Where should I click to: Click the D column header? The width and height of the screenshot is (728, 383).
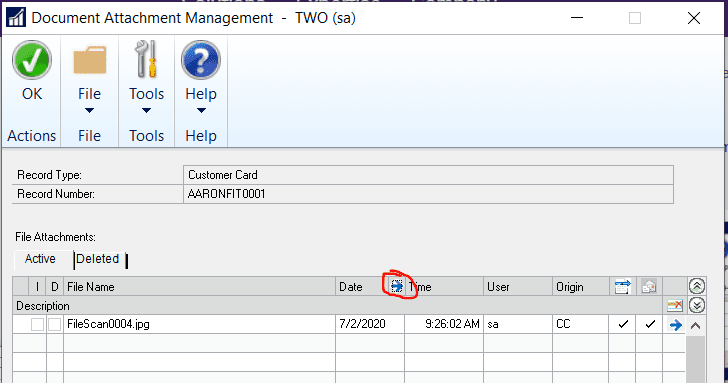(55, 287)
